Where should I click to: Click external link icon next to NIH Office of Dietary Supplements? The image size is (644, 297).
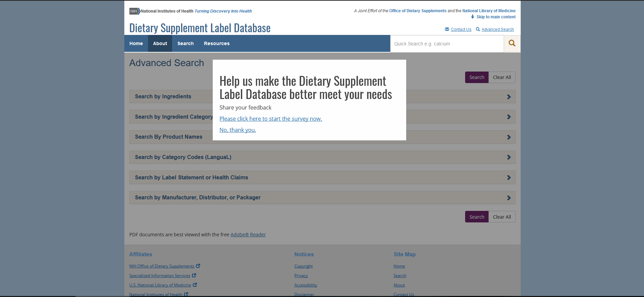tap(198, 266)
